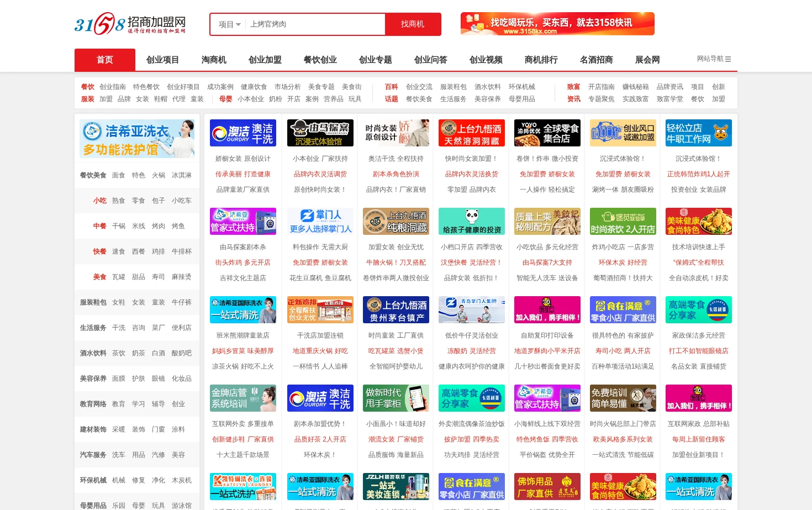Viewport: 812px width, 510px height.
Task: Focus the search input field
Action: [315, 24]
